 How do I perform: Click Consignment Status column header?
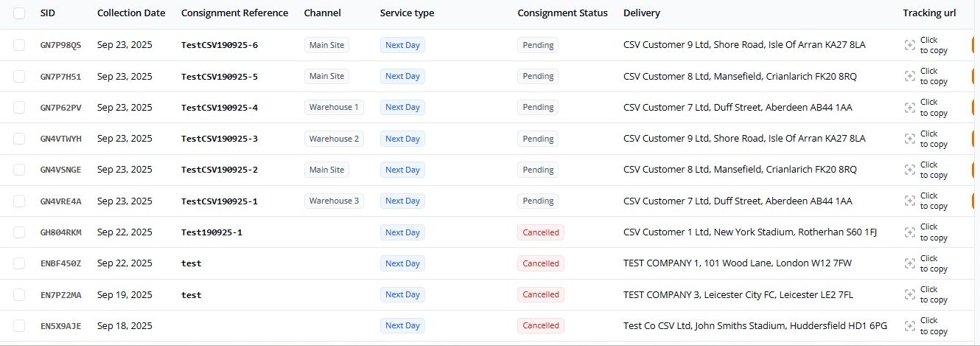[562, 13]
